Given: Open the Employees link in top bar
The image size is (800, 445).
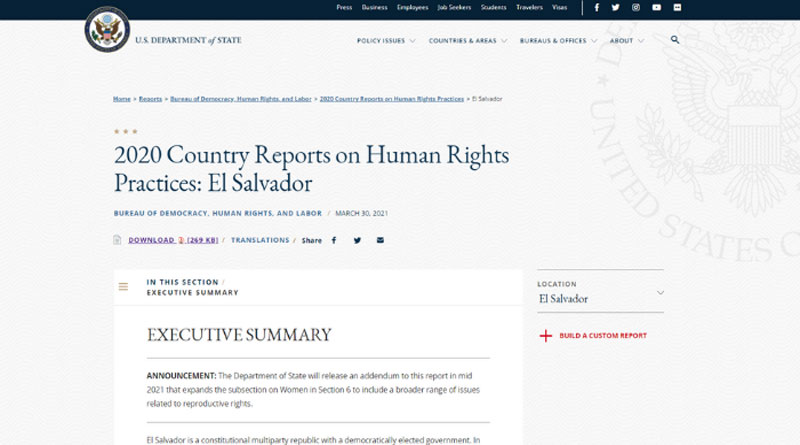Looking at the screenshot, I should pos(413,8).
